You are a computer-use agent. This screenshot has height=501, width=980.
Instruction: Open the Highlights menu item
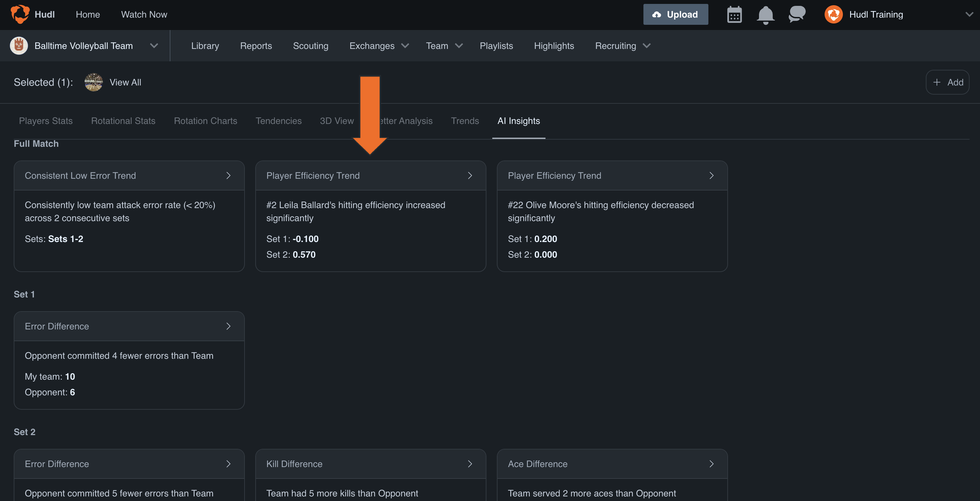[x=554, y=46]
